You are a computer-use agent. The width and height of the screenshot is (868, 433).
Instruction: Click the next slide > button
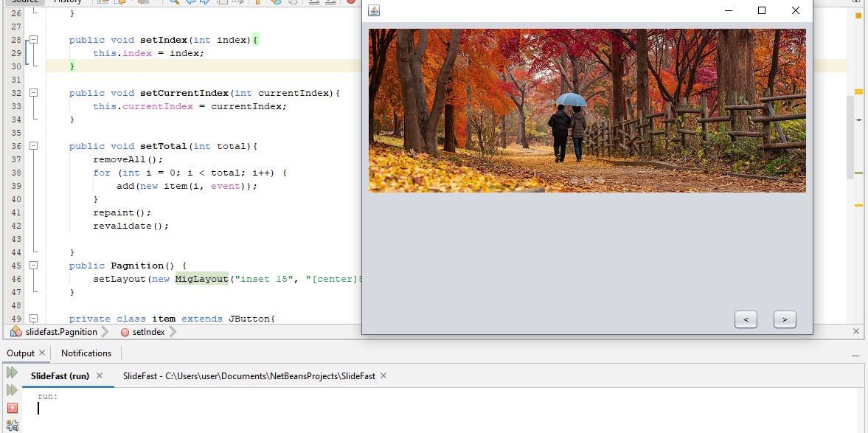[x=784, y=319]
